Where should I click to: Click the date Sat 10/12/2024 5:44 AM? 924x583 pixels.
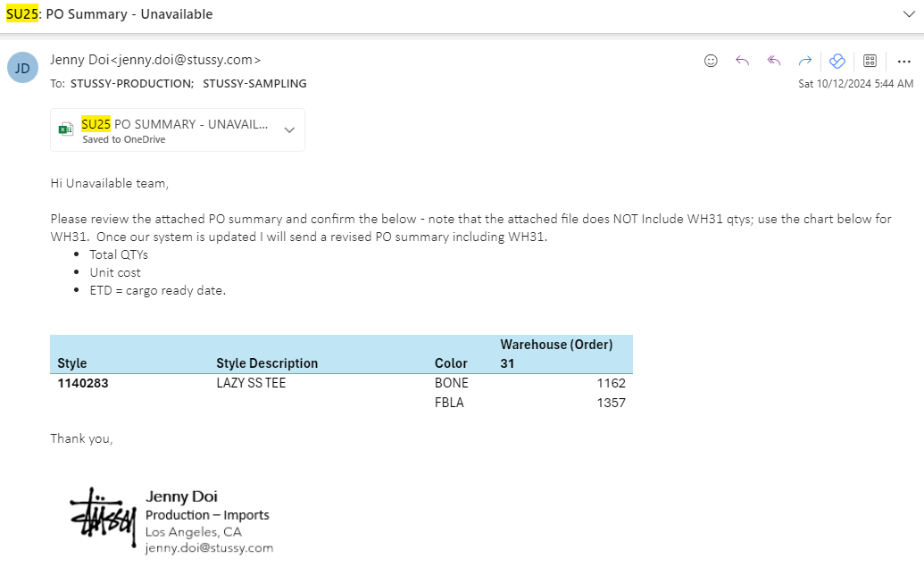click(x=855, y=84)
